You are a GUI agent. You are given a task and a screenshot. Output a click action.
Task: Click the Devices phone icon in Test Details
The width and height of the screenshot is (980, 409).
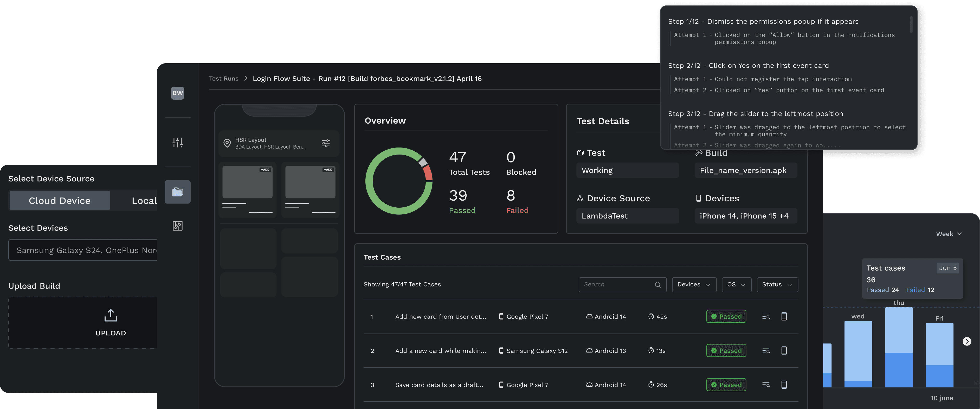tap(699, 198)
